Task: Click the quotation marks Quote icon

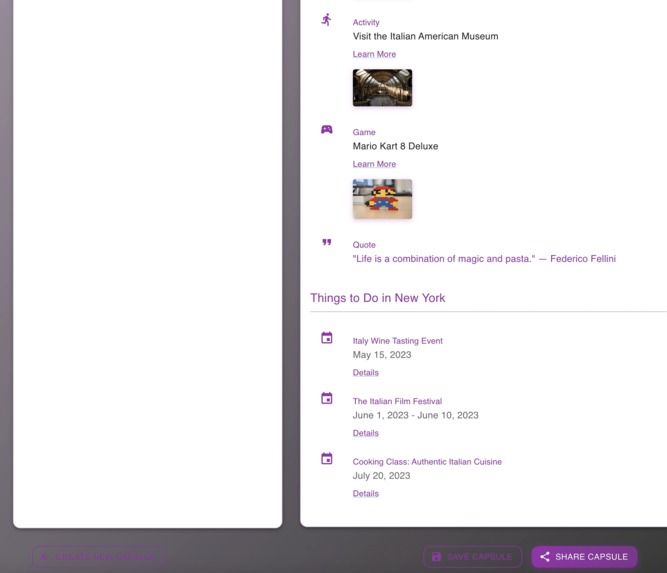Action: coord(326,242)
